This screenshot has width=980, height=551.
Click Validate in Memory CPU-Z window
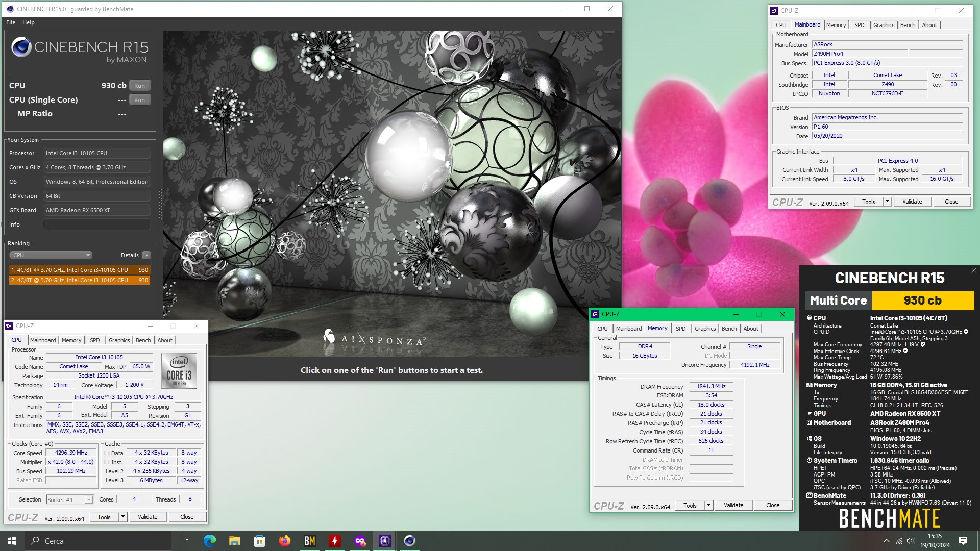[x=733, y=505]
